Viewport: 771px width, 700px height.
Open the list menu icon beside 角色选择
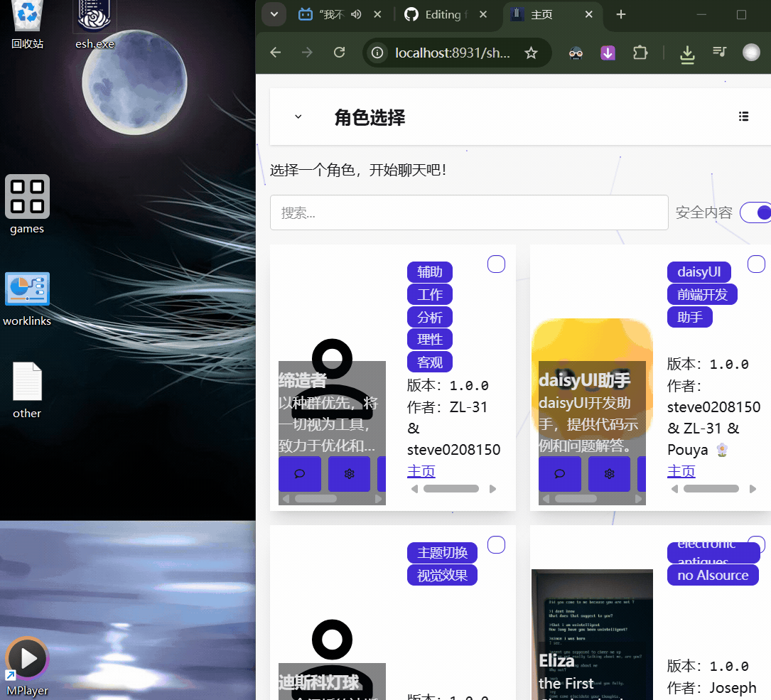point(743,117)
